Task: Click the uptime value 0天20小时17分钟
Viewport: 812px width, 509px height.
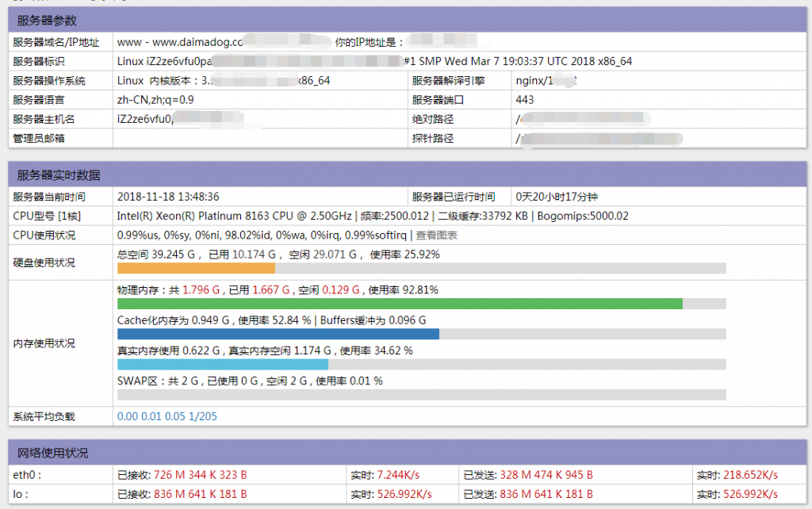Action: click(557, 197)
